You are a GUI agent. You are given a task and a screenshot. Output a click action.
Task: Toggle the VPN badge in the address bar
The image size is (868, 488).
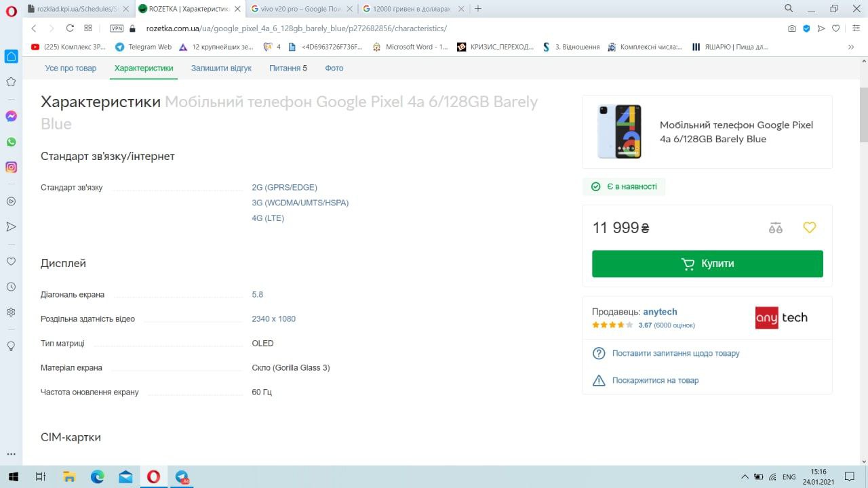117,28
